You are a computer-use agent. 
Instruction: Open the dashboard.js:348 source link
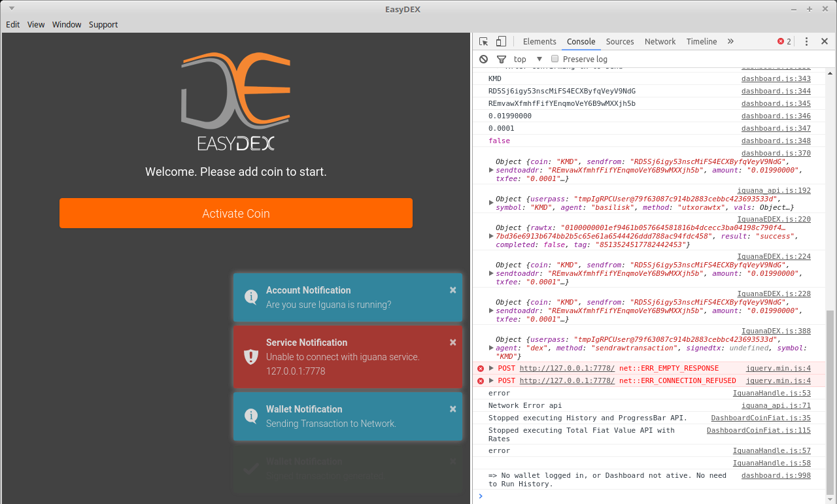point(776,141)
